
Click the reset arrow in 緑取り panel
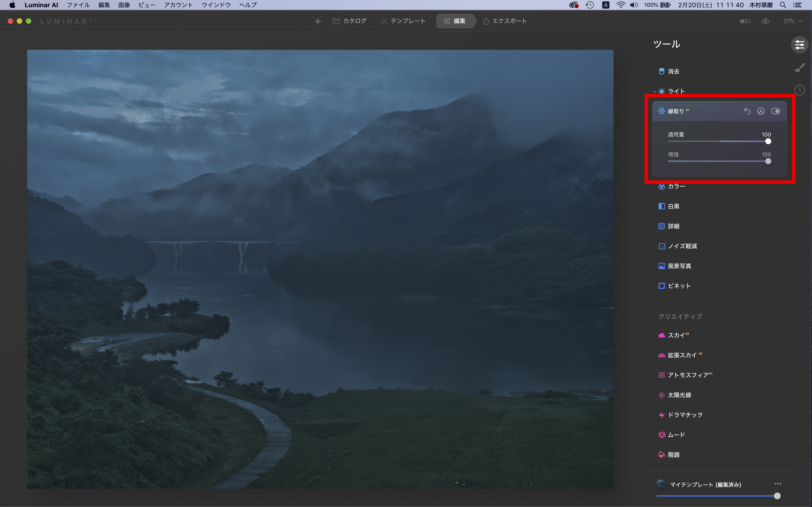747,111
